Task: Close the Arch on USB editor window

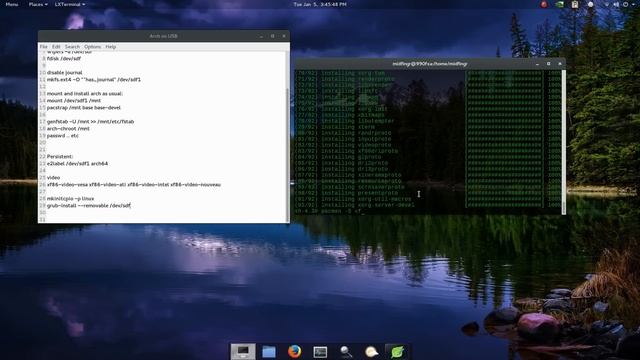Action: click(x=284, y=36)
